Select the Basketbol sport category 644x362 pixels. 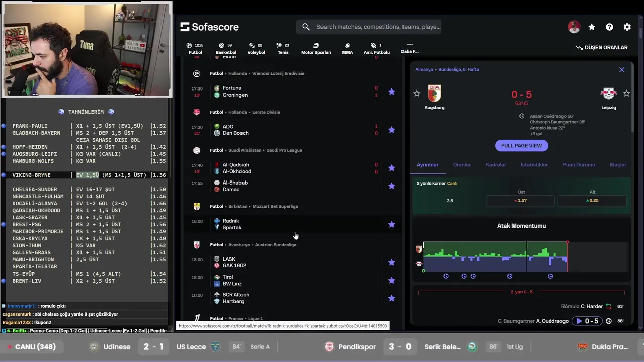coord(226,48)
